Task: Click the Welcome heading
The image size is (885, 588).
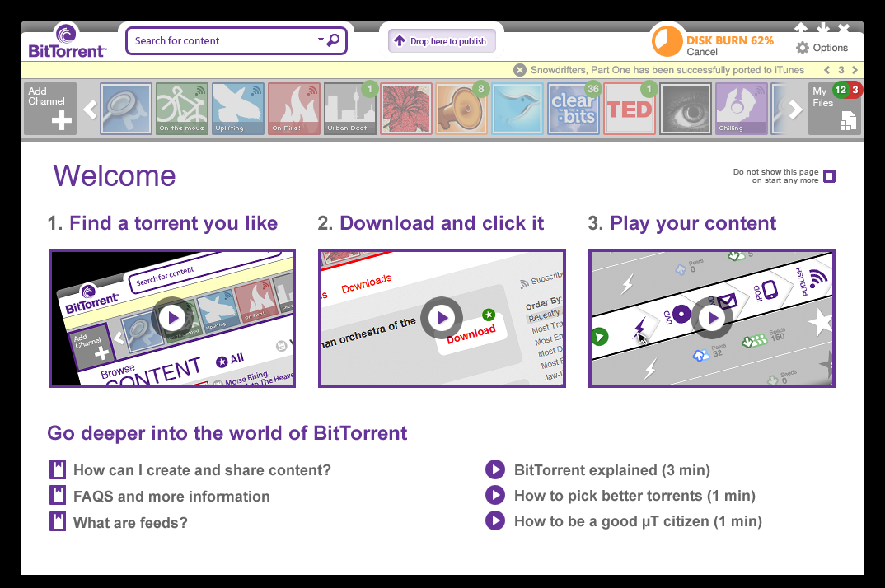Action: (x=115, y=176)
